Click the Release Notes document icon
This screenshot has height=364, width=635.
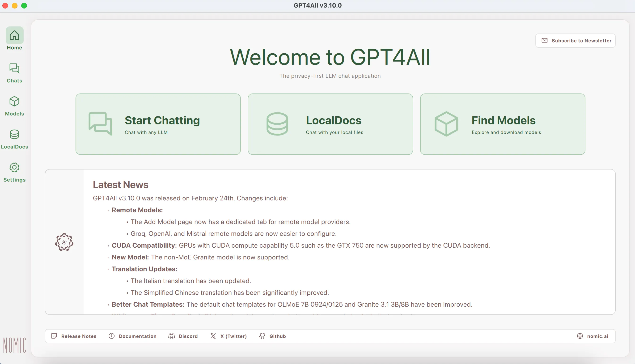point(54,336)
